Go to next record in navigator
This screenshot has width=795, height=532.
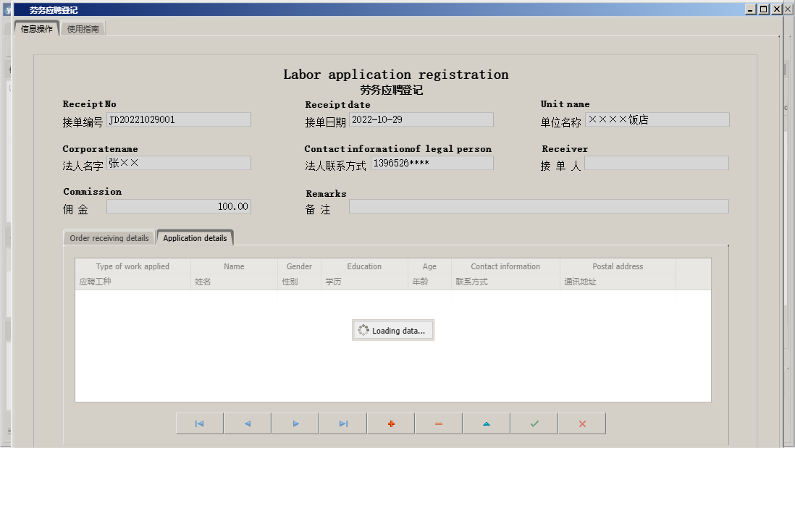click(295, 423)
